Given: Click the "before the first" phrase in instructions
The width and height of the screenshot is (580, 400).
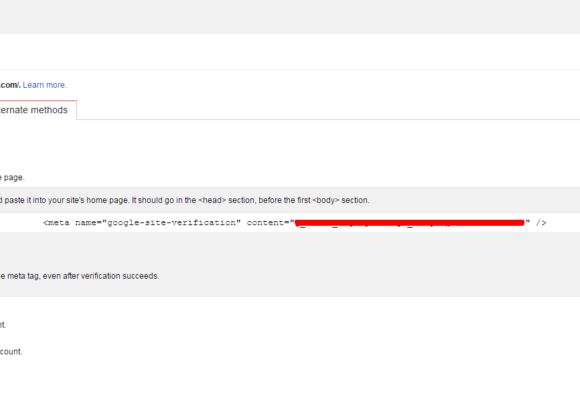Looking at the screenshot, I should click(x=284, y=200).
